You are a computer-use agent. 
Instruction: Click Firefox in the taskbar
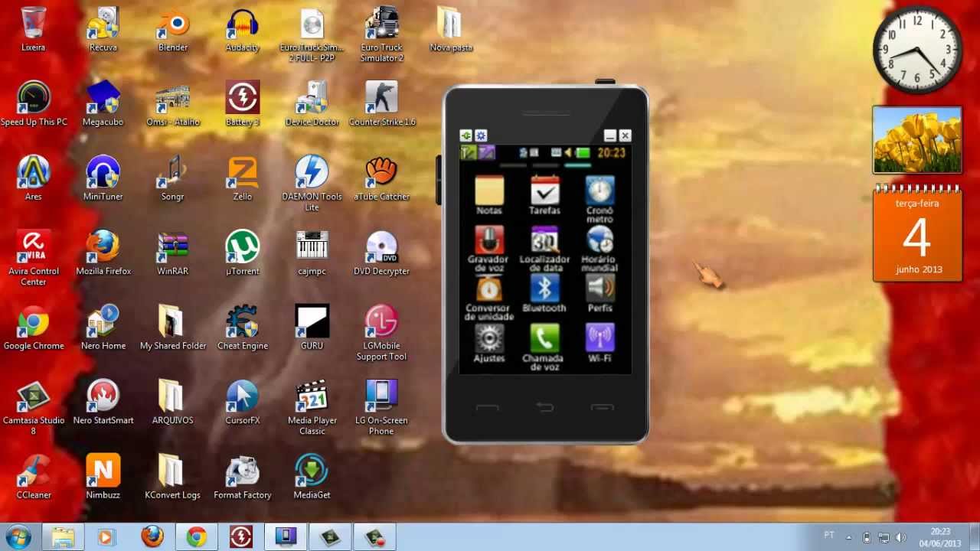pyautogui.click(x=152, y=536)
